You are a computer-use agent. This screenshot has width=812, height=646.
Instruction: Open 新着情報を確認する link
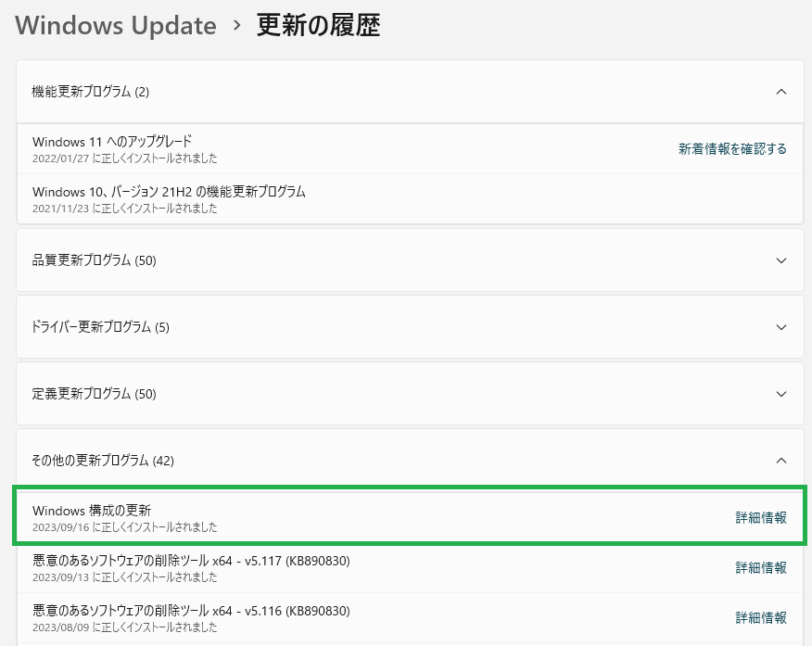[x=732, y=149]
